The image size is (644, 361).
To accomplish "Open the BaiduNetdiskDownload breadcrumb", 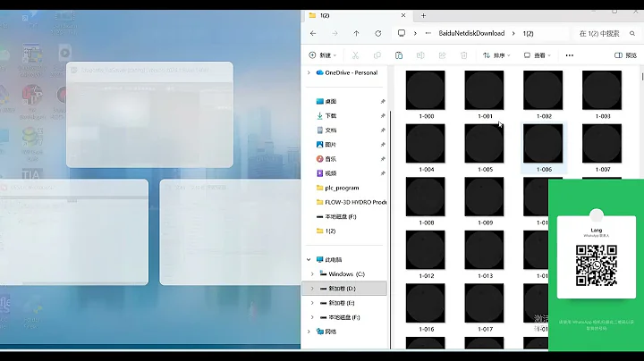I will pos(471,33).
